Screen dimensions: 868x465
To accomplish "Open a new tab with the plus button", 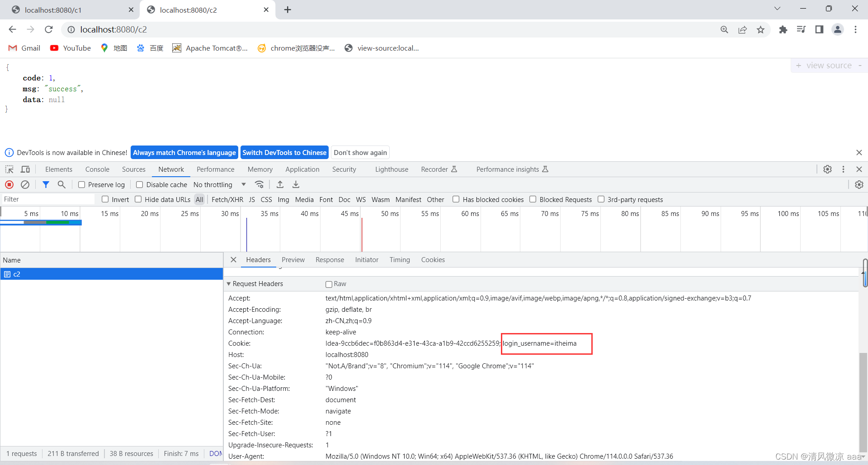I will coord(288,9).
